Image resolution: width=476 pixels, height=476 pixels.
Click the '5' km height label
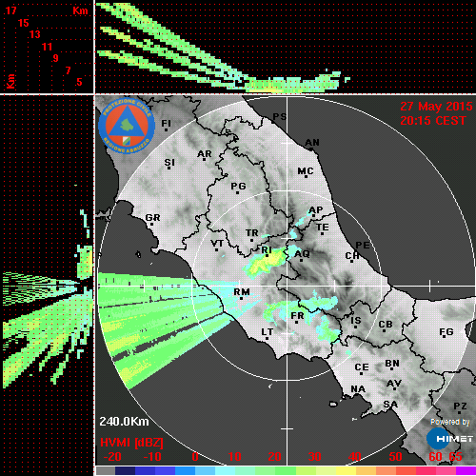click(x=79, y=82)
